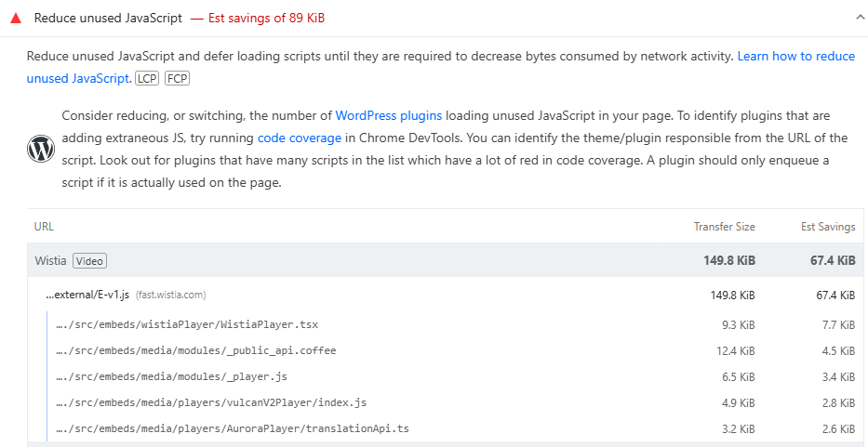Click 2.6 KiB est savings value
Viewport: 868px width, 447px height.
click(x=838, y=428)
